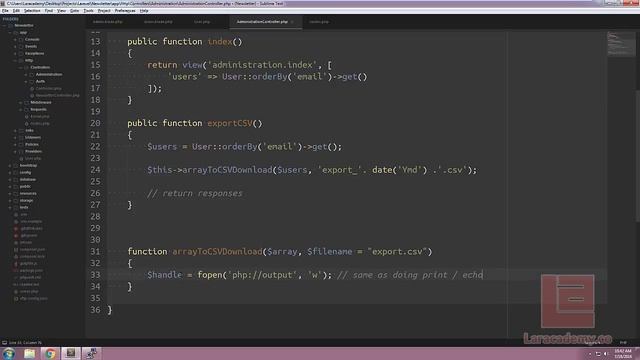Select the database folder
The image size is (640, 360).
click(28, 180)
